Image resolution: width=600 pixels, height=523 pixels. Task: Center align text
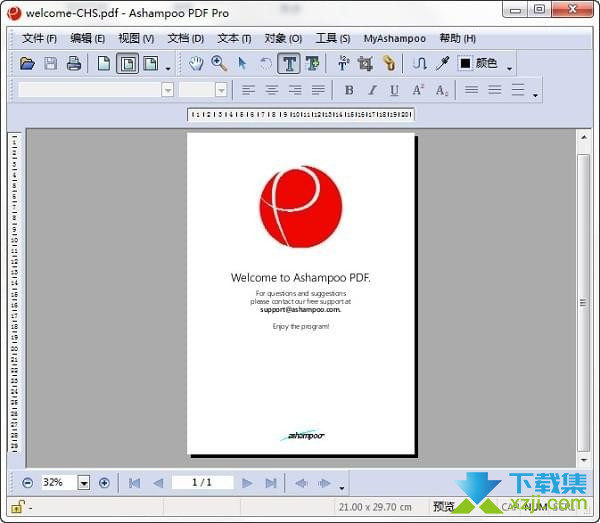click(x=272, y=90)
